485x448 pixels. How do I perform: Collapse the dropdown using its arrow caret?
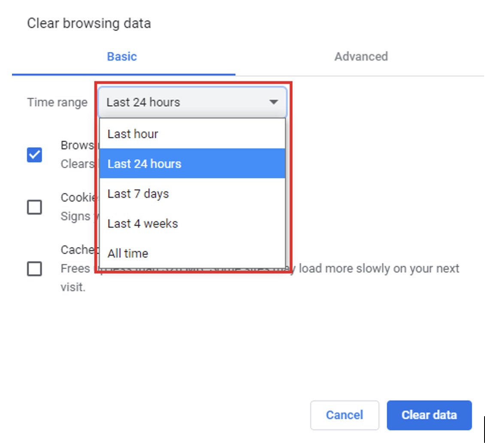click(x=273, y=102)
